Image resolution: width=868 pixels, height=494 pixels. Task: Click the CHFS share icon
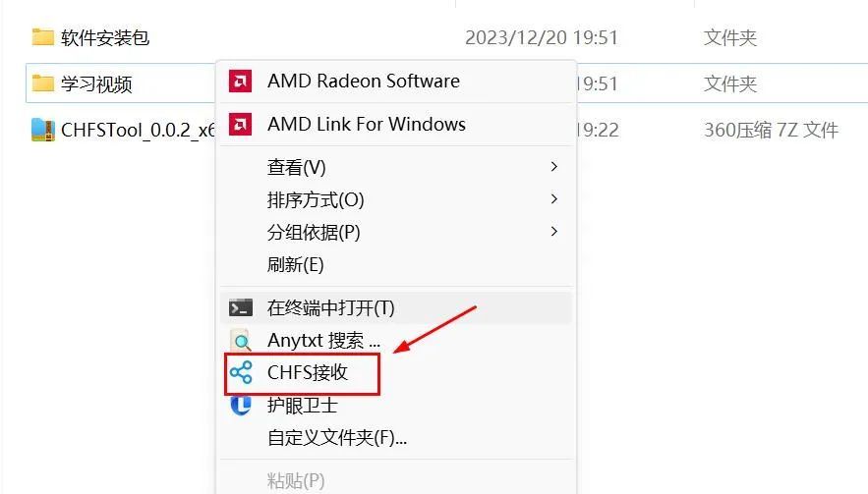click(x=241, y=373)
